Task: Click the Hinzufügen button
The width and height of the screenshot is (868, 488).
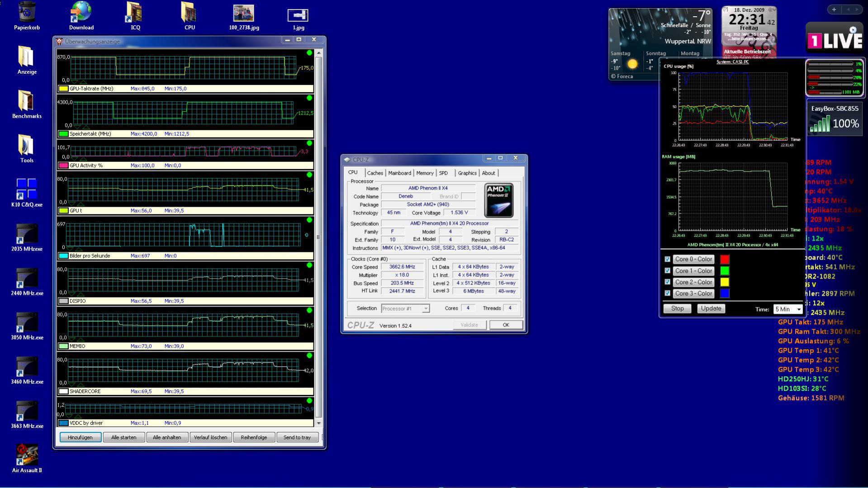Action: [x=80, y=437]
